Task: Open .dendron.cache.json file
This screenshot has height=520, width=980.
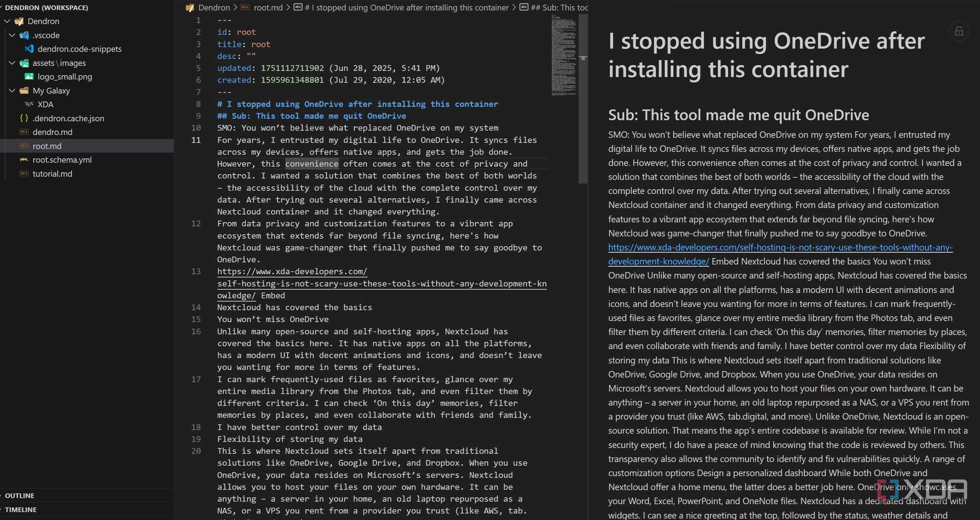Action: pyautogui.click(x=68, y=118)
